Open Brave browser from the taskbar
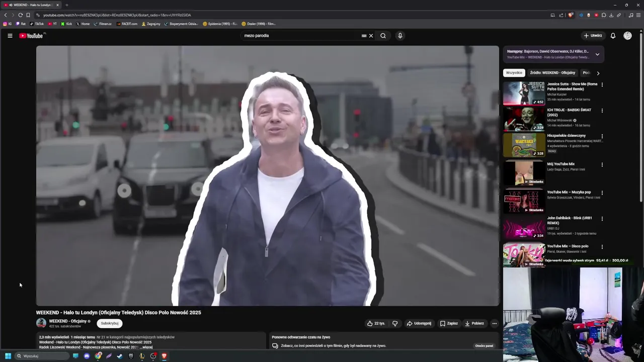Viewport: 644px width, 362px height. click(x=164, y=356)
